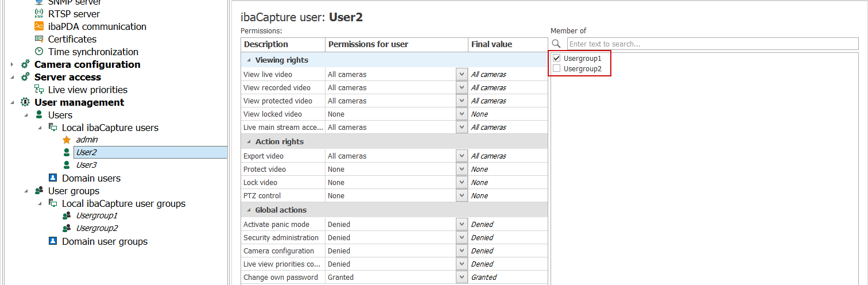
Task: Open Domain users tree entry
Action: point(91,178)
